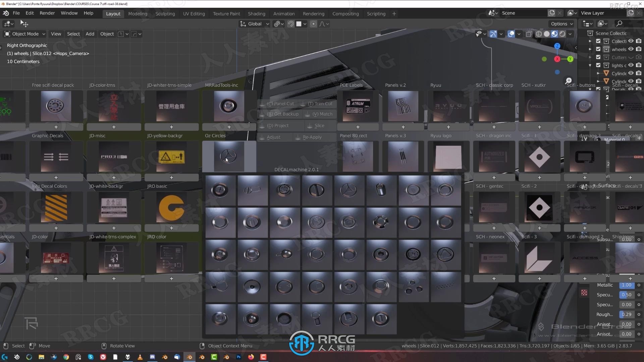Open proportional falloff curve dropdown

324,24
